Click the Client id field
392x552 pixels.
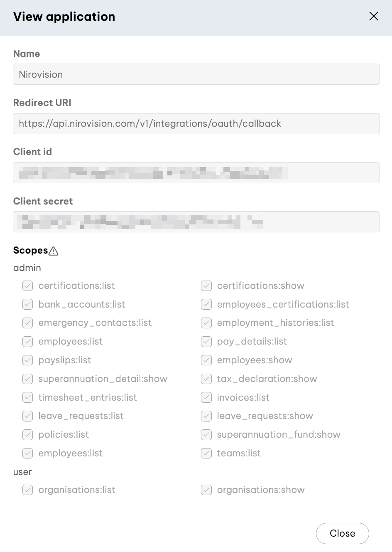coord(196,172)
